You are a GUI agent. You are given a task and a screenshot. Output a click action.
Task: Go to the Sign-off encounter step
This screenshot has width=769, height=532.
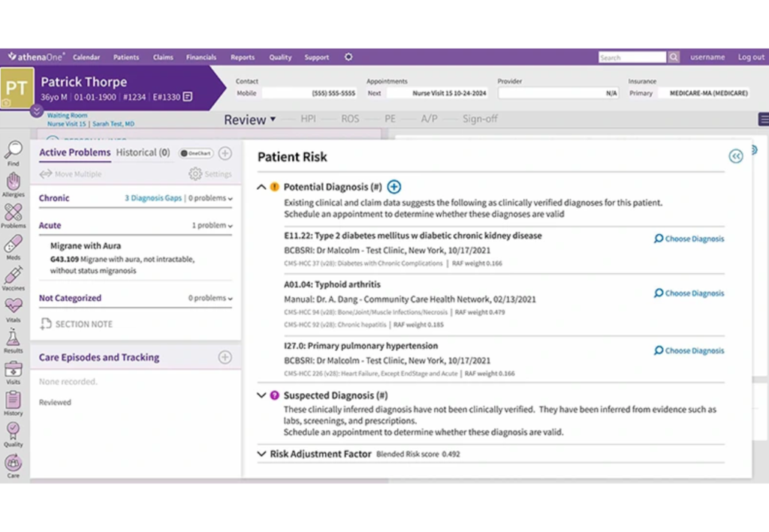coord(480,119)
